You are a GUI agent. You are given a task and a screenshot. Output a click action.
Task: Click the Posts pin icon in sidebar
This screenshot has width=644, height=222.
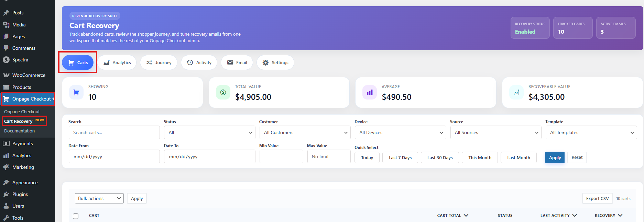[x=6, y=13]
